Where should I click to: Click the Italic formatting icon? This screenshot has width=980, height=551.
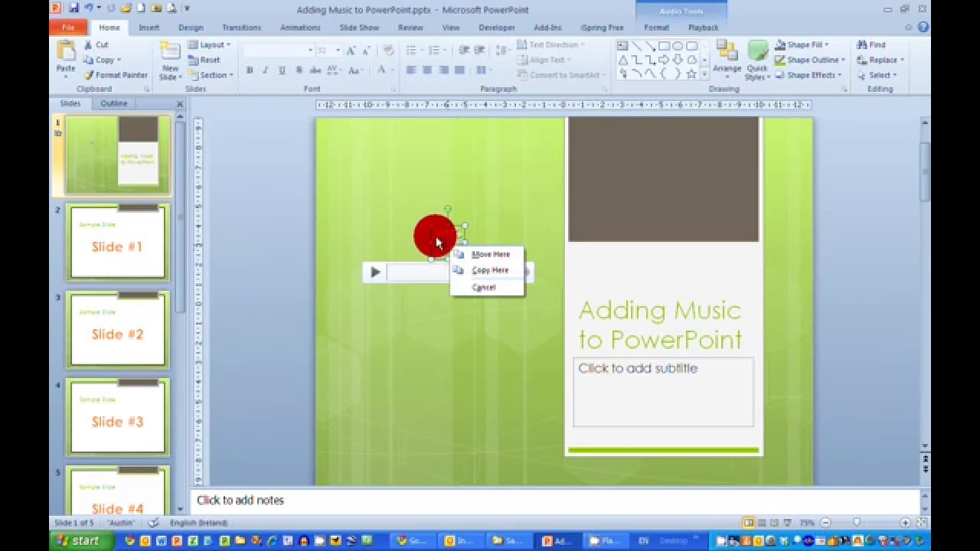[264, 69]
